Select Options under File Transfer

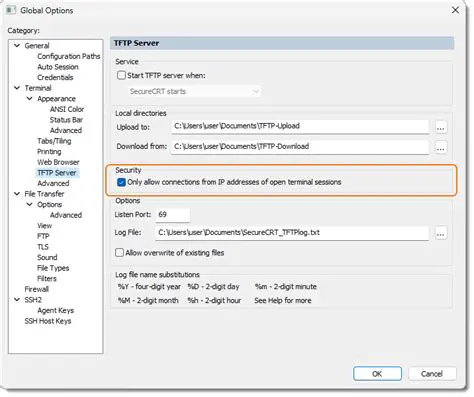coord(49,205)
